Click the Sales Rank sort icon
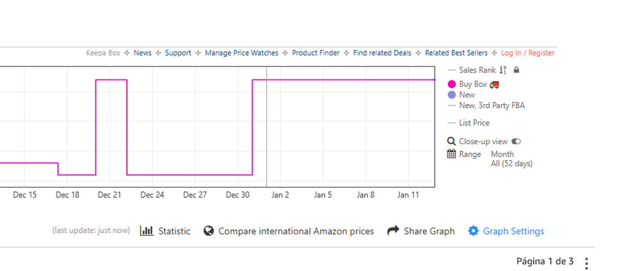 [503, 70]
